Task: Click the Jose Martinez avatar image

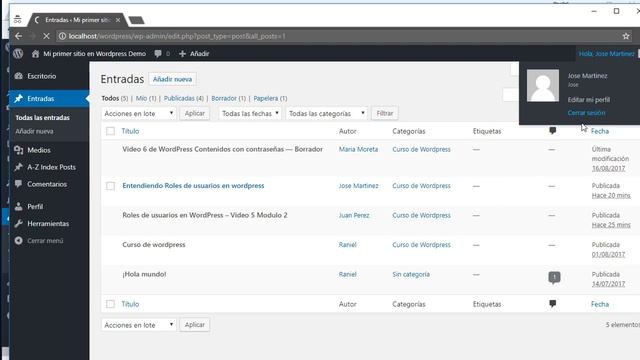Action: pyautogui.click(x=543, y=86)
